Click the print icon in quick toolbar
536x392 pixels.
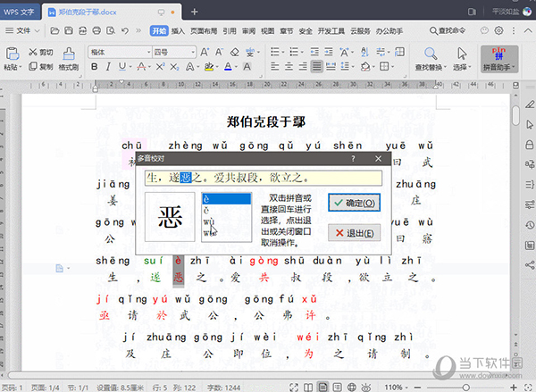96,30
